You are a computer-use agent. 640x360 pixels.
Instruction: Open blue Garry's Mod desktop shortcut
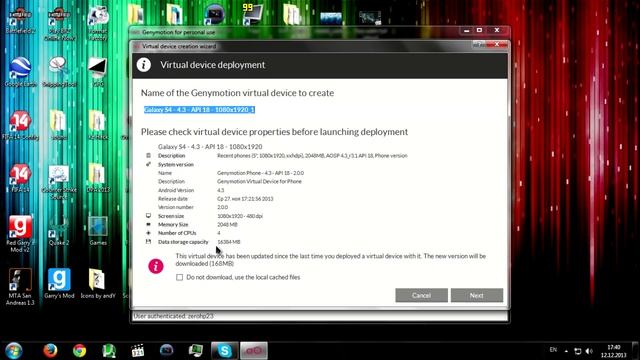(x=59, y=284)
